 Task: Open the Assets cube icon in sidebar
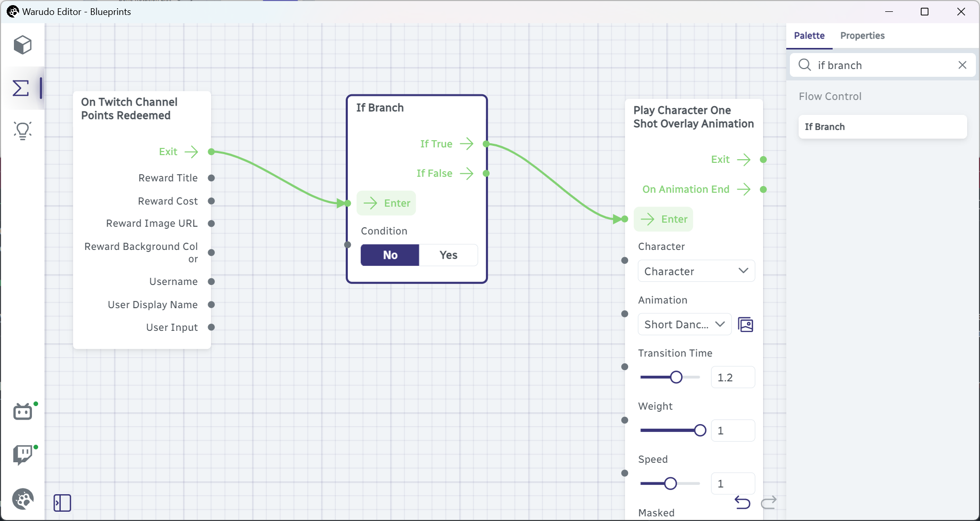pos(23,45)
